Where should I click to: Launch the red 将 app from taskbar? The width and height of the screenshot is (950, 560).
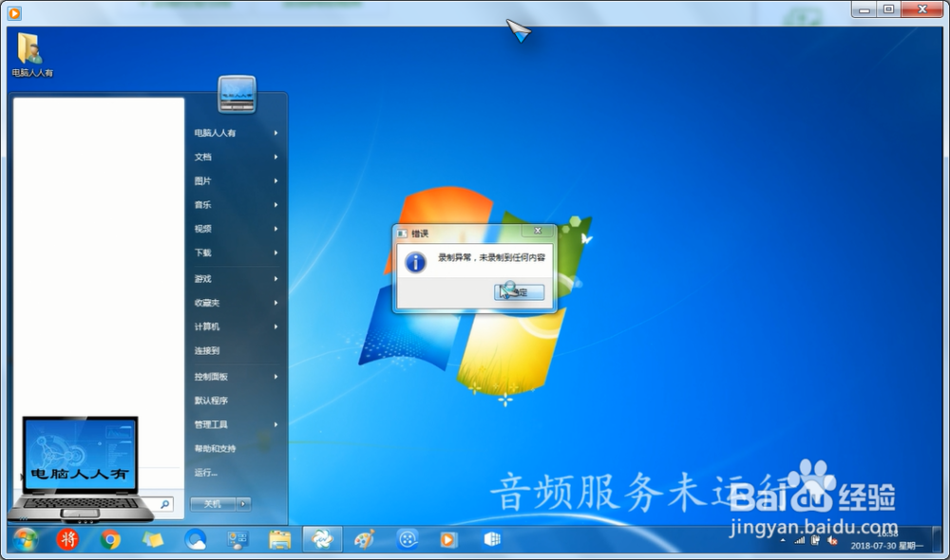pos(67,539)
